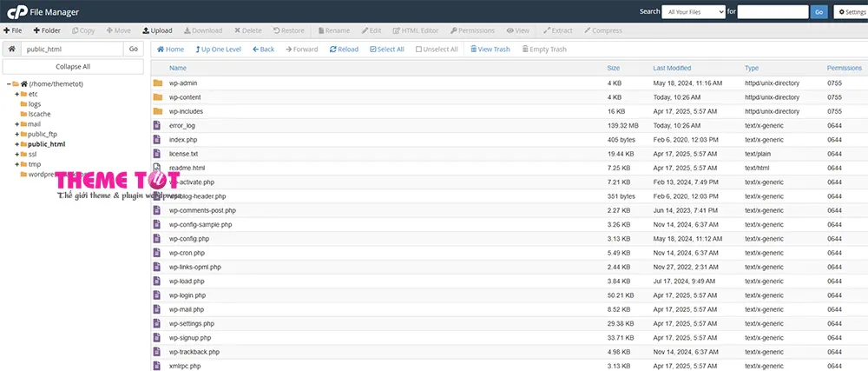This screenshot has width=868, height=371.
Task: Click the Delete toolbar button
Action: [x=248, y=30]
